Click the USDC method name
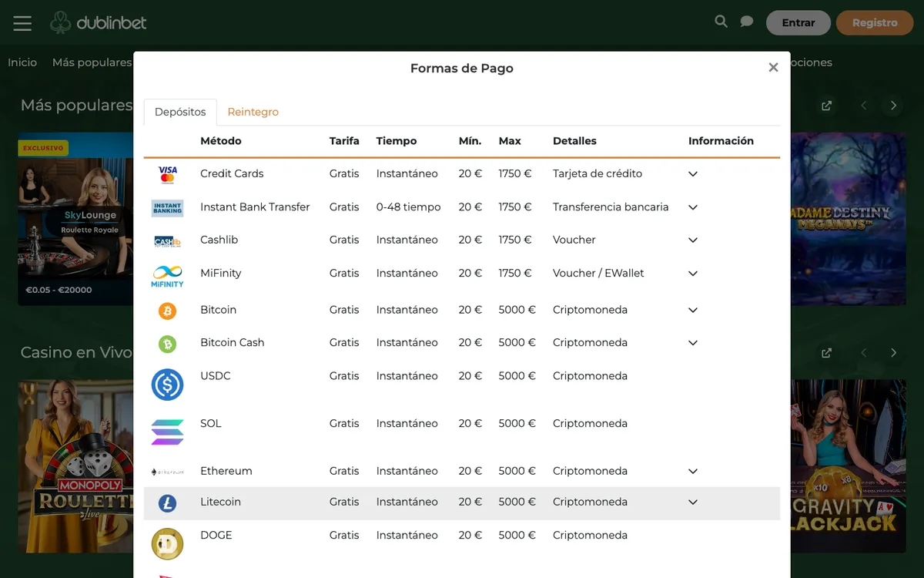 point(216,376)
